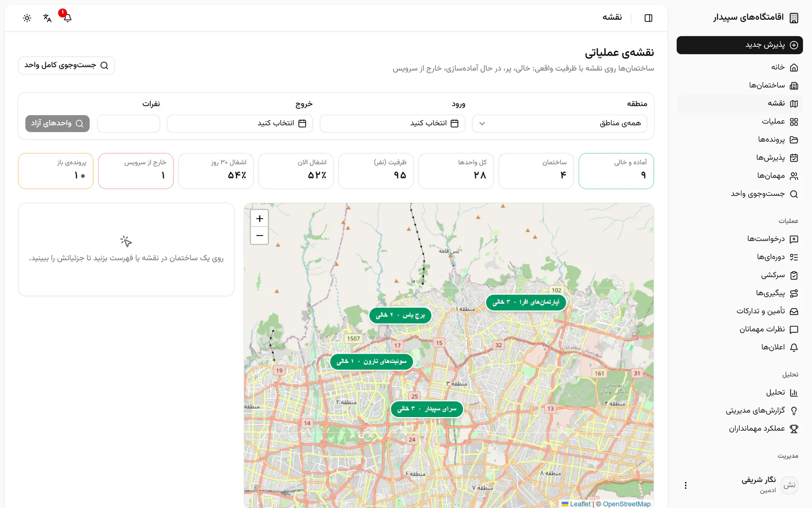Click the آپارتمان‌های افرا map marker
This screenshot has height=508, width=812.
tap(526, 302)
